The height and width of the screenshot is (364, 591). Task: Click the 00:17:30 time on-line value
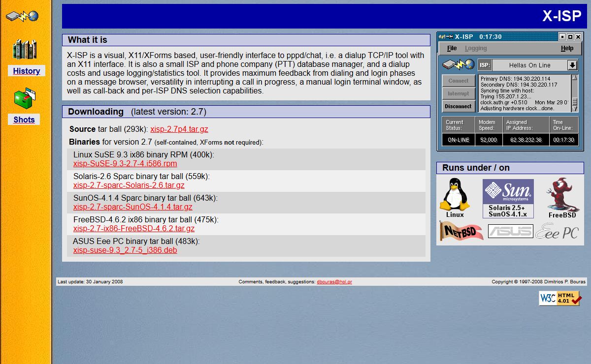564,140
